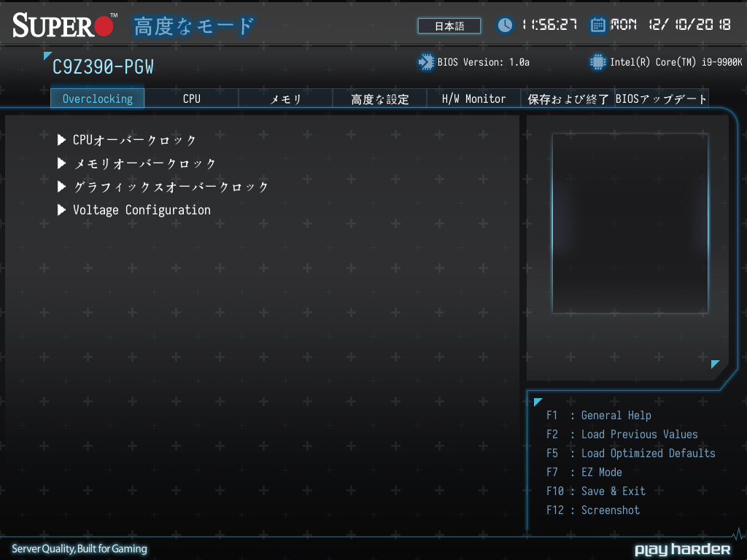
Task: Click the BIOS Version: 1.0a text
Action: pyautogui.click(x=484, y=63)
